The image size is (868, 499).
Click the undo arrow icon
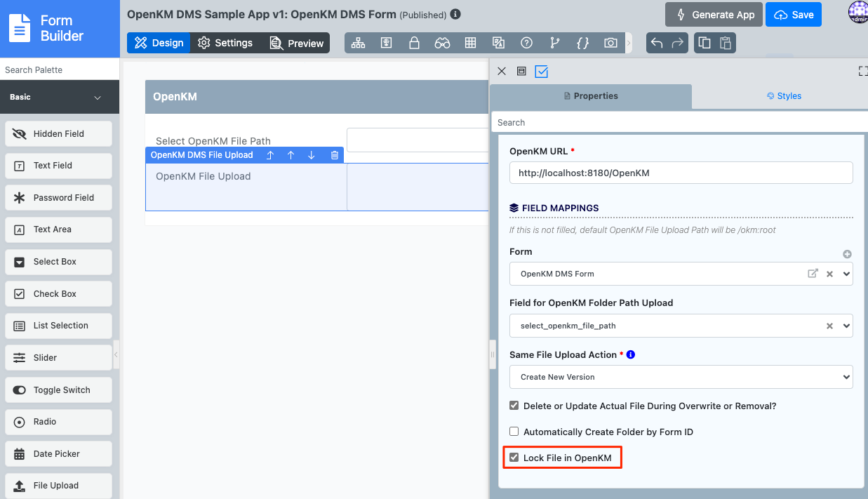pyautogui.click(x=657, y=43)
